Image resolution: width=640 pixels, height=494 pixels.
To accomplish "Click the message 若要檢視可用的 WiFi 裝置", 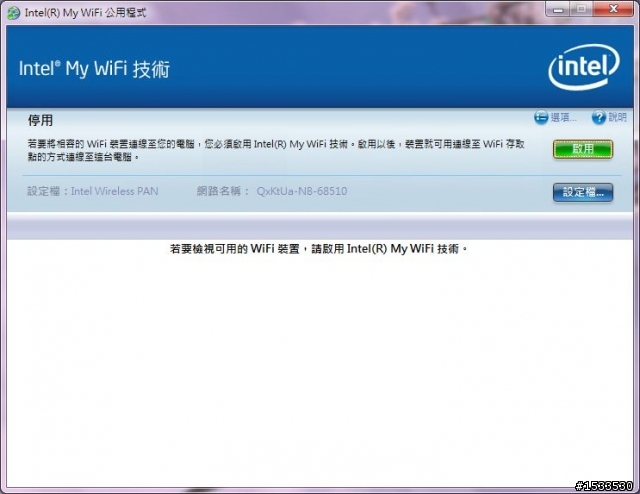I will (x=318, y=249).
